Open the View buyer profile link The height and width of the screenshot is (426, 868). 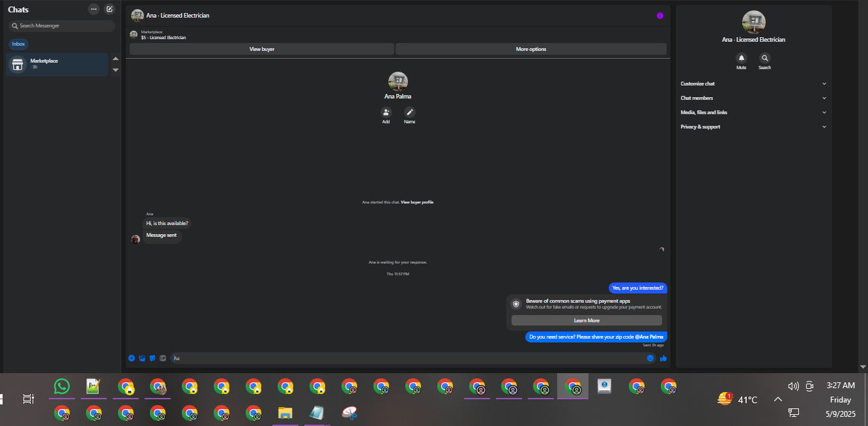tap(417, 202)
